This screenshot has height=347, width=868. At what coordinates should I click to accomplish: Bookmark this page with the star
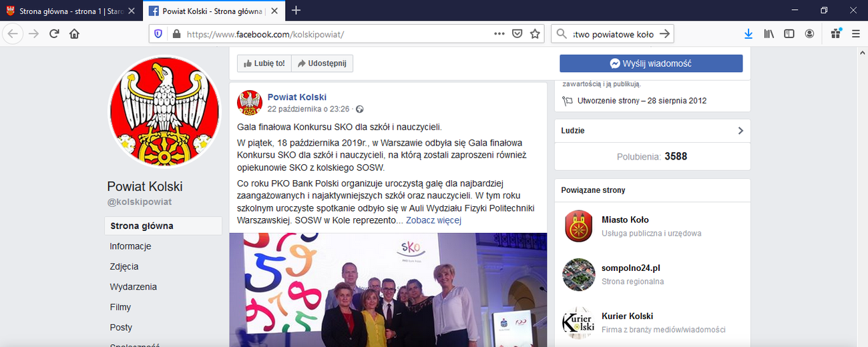pos(535,33)
